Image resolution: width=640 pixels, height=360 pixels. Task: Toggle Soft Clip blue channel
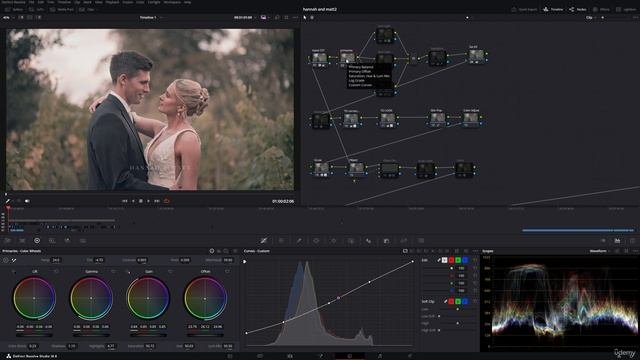[465, 301]
